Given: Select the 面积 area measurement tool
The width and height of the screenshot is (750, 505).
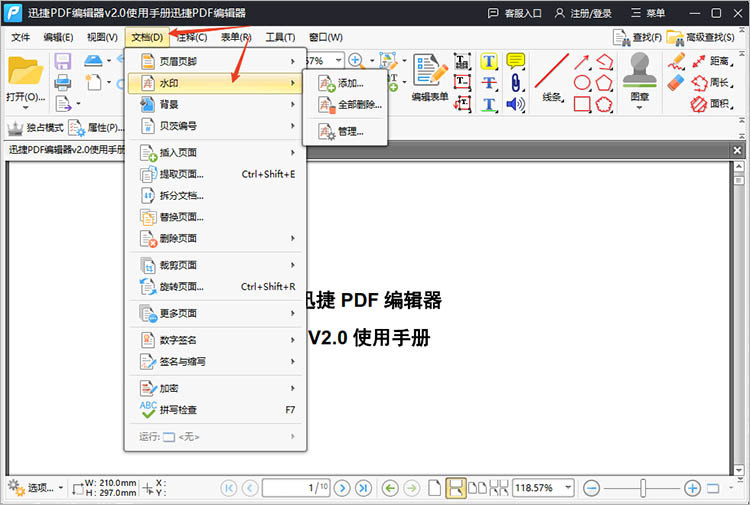Looking at the screenshot, I should [712, 104].
